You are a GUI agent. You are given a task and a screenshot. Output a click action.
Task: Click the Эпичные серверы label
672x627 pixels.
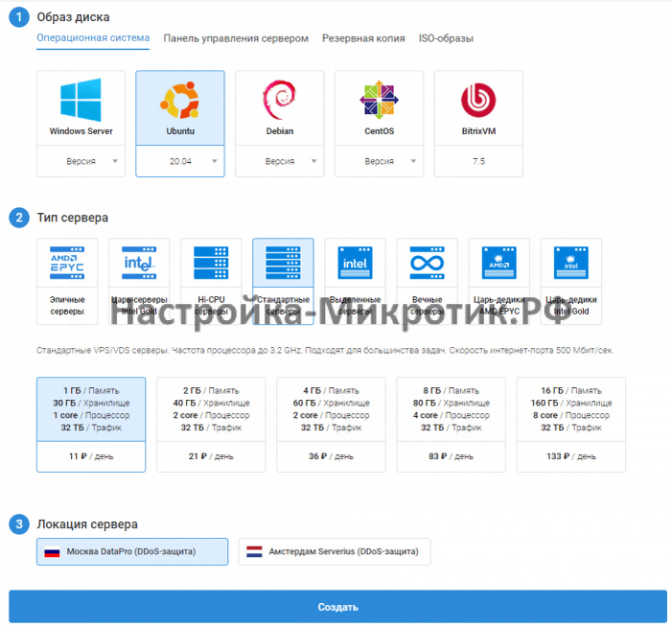click(67, 306)
